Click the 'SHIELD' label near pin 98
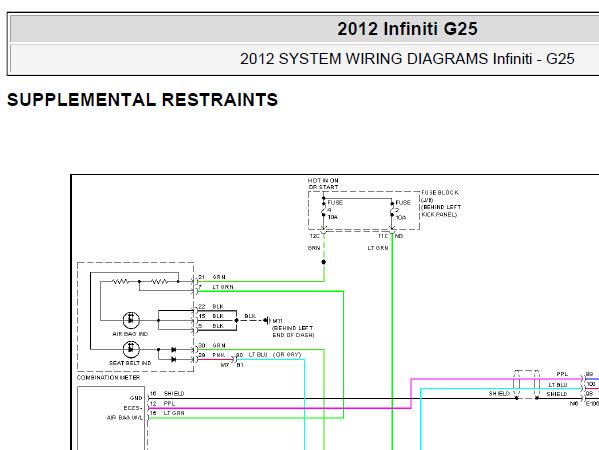 pos(557,394)
